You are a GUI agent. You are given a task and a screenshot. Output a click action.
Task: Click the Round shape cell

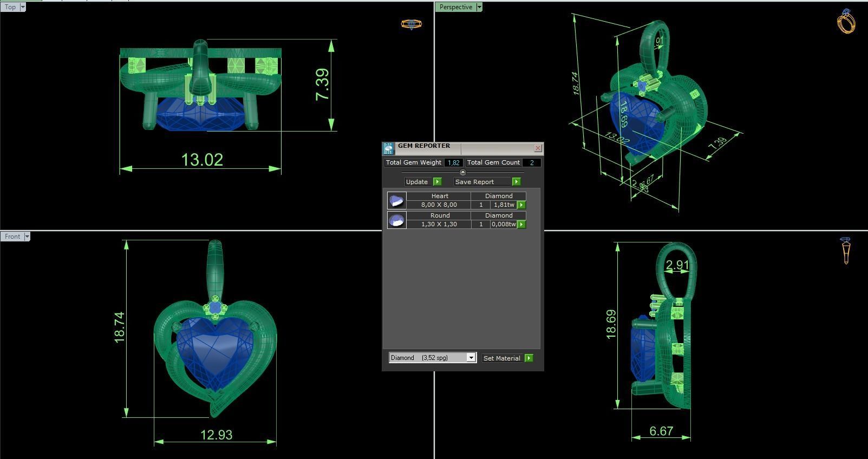[439, 215]
